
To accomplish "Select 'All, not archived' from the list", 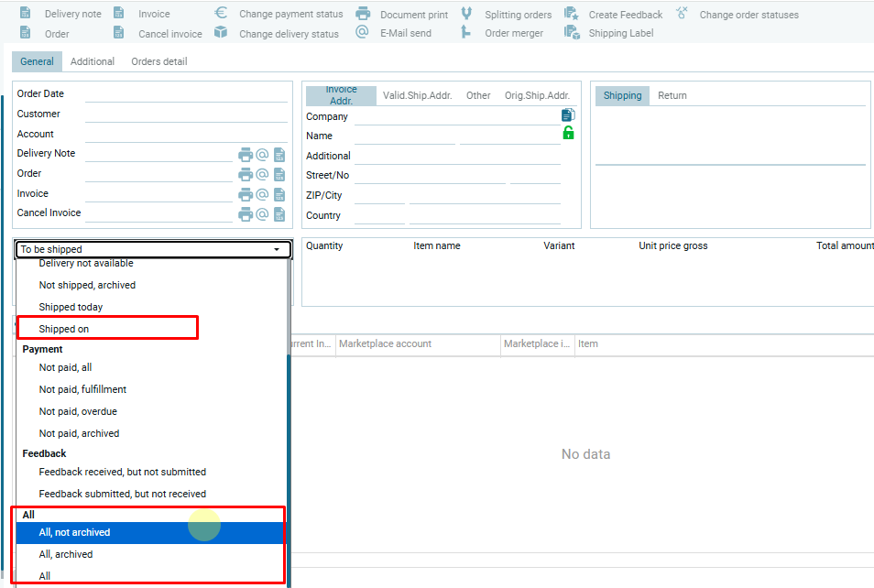I will click(74, 532).
